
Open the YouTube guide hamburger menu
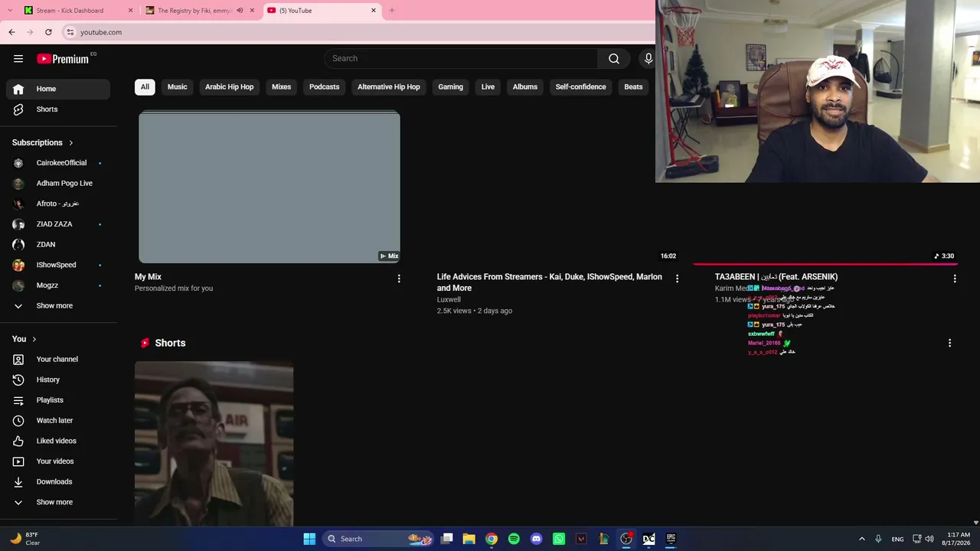pyautogui.click(x=18, y=59)
